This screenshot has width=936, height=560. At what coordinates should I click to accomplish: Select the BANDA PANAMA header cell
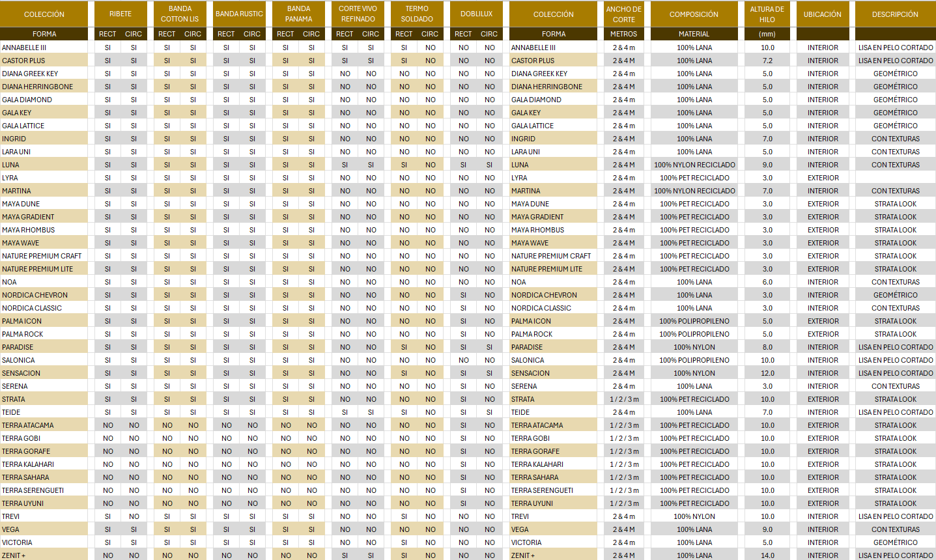(298, 14)
